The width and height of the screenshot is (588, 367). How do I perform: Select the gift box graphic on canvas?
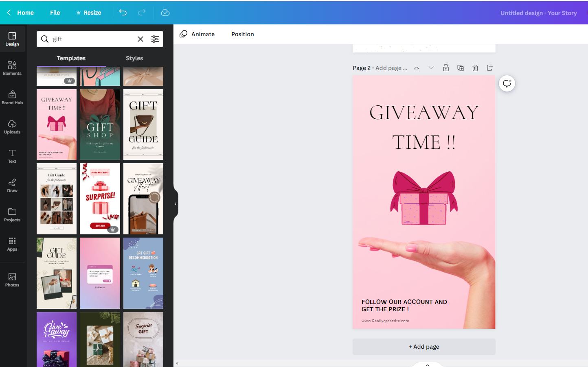coord(424,198)
